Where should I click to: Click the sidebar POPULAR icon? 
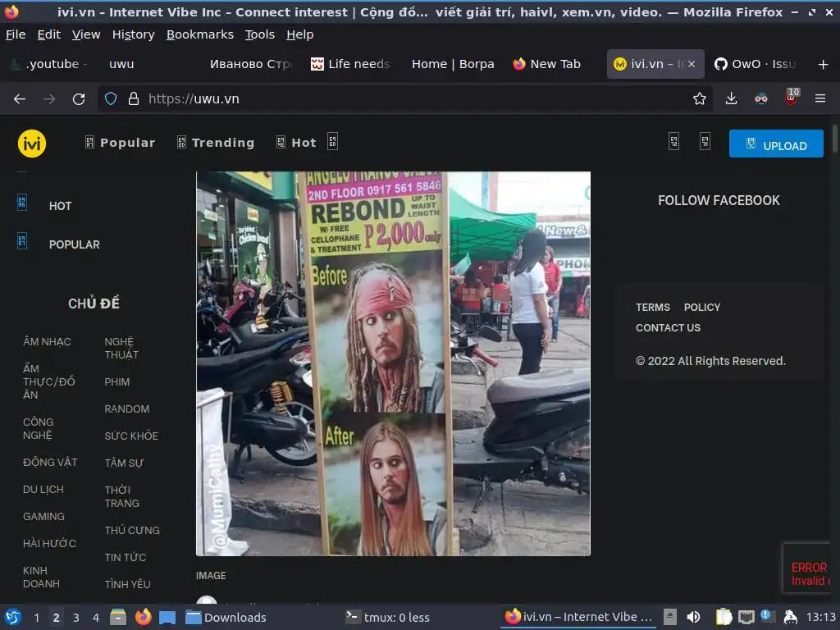pyautogui.click(x=22, y=241)
